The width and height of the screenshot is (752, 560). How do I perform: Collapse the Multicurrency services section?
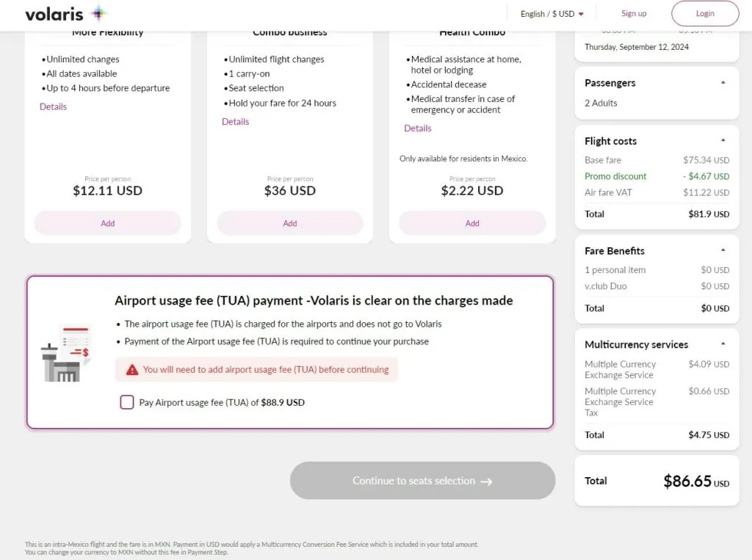(x=723, y=343)
